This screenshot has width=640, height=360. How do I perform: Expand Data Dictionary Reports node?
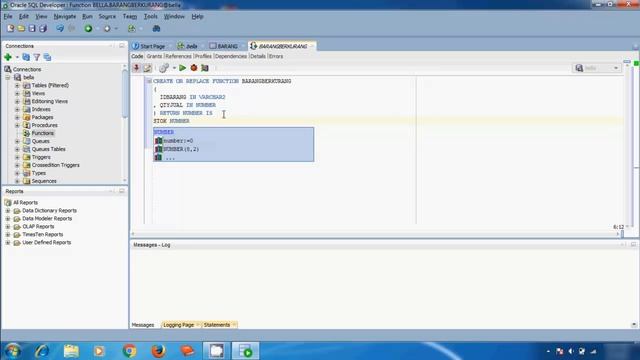point(7,211)
